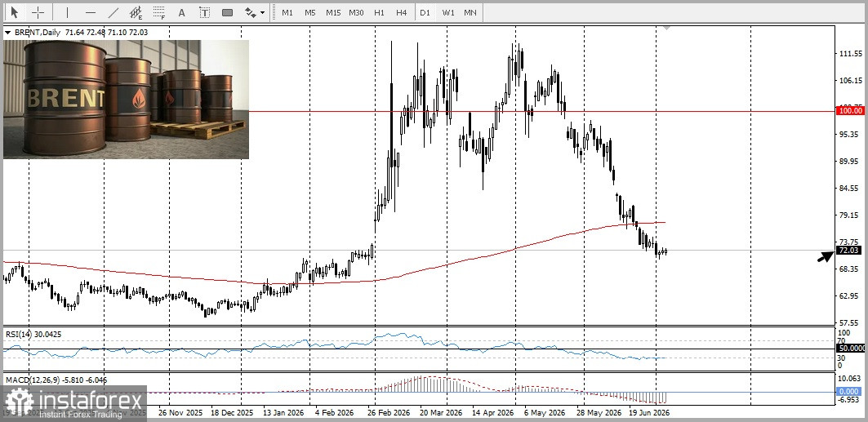Choose the vertical line drawing tool
Image resolution: width=868 pixels, height=422 pixels.
67,12
